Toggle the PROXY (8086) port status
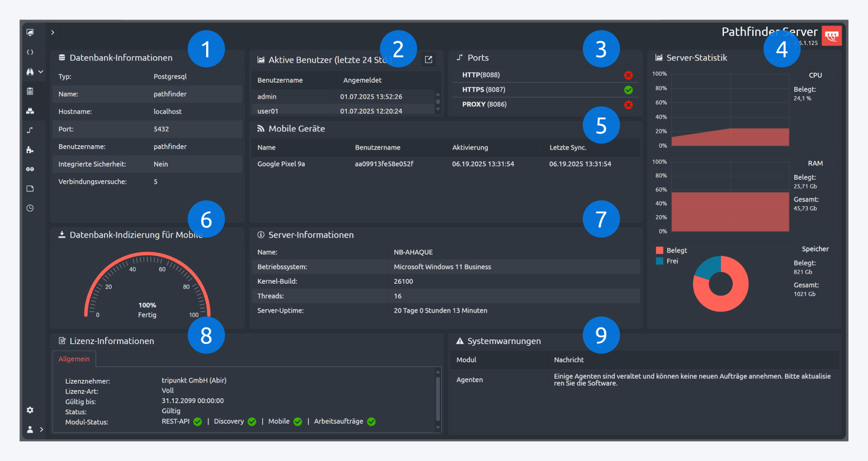This screenshot has height=461, width=868. click(628, 105)
